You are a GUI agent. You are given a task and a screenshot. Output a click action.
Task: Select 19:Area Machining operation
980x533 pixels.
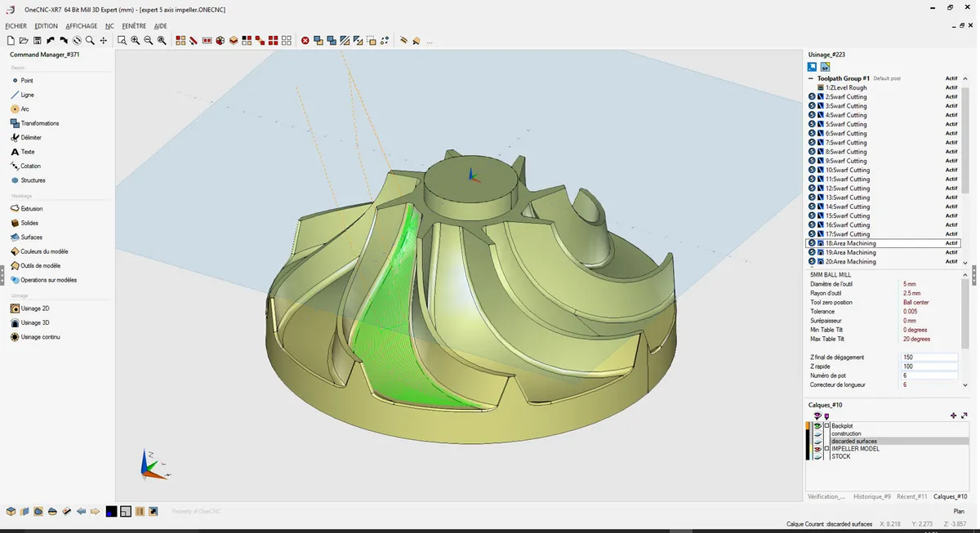click(850, 253)
